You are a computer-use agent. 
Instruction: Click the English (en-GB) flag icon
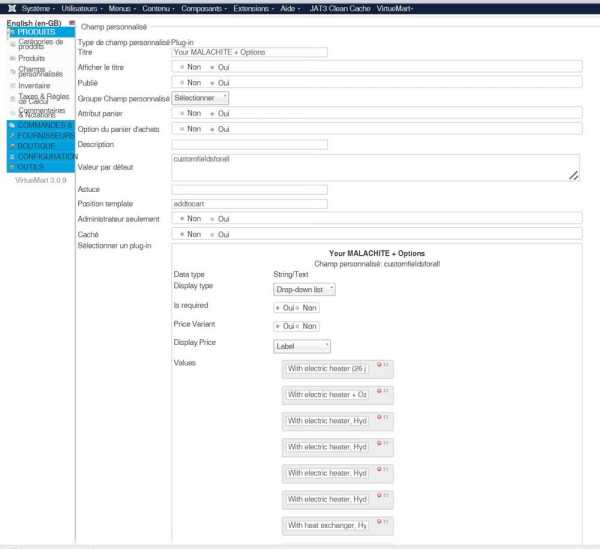tap(71, 22)
